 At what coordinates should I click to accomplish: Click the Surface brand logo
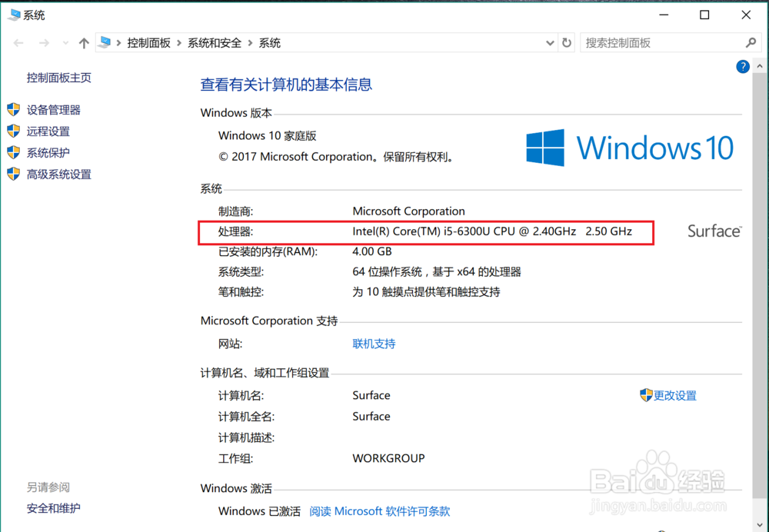click(x=714, y=231)
